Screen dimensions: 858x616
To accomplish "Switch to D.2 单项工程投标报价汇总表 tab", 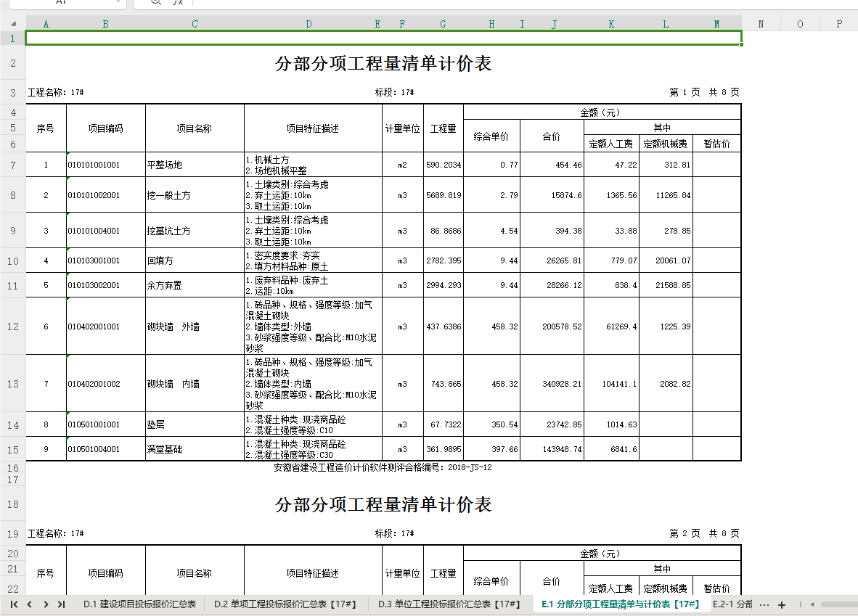I will click(285, 604).
